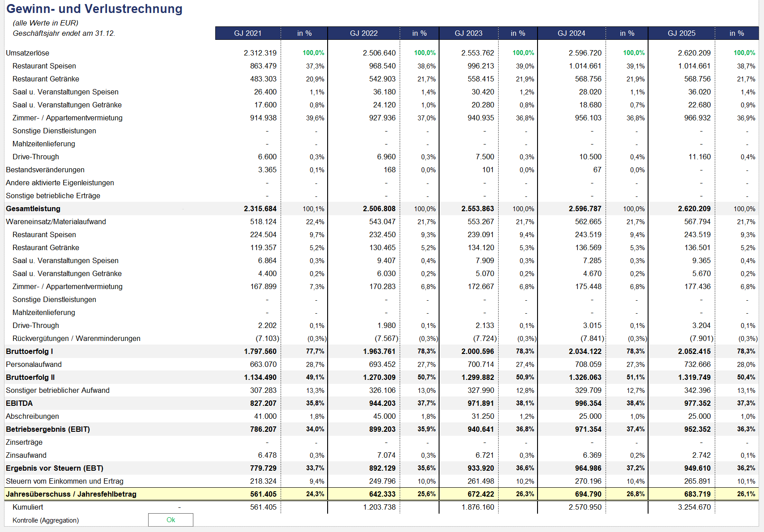Click Sonstiger Aufwand value 342.396
Image resolution: width=764 pixels, height=532 pixels.
click(x=697, y=390)
